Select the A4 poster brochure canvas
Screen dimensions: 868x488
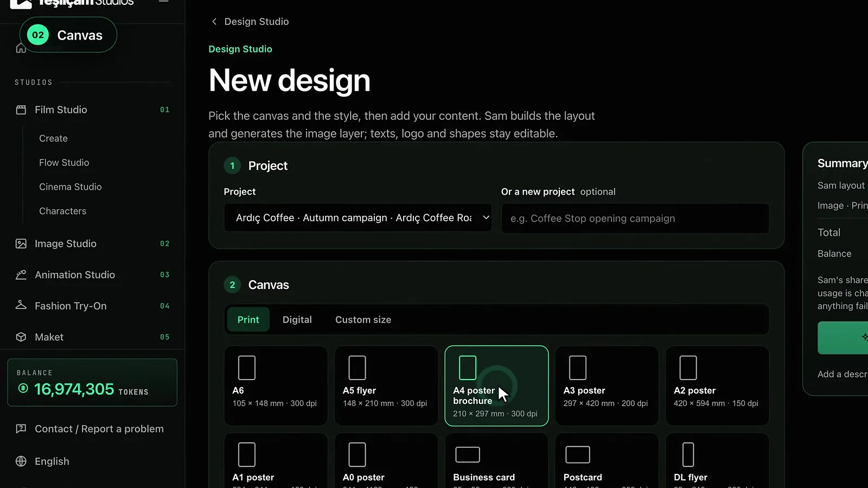(496, 386)
